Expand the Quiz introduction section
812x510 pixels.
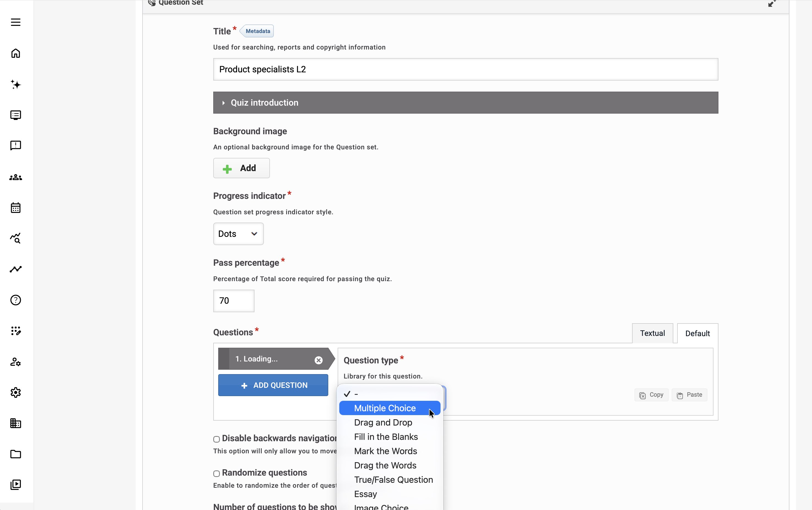tap(465, 103)
